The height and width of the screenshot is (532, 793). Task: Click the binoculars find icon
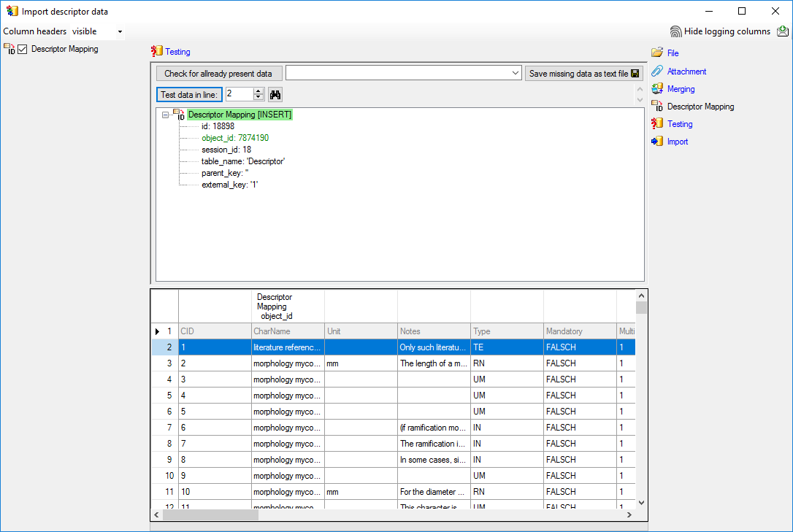tap(275, 94)
